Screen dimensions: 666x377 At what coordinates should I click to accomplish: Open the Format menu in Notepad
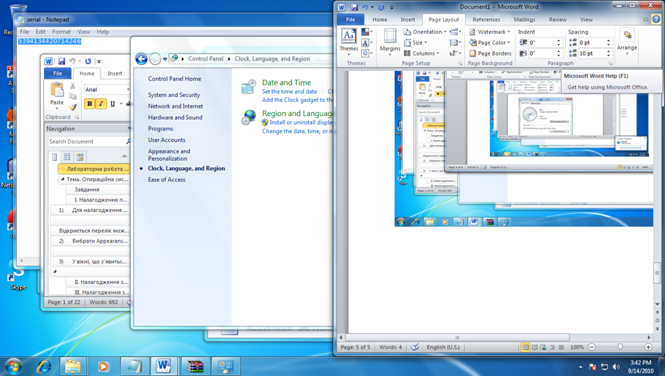click(61, 31)
